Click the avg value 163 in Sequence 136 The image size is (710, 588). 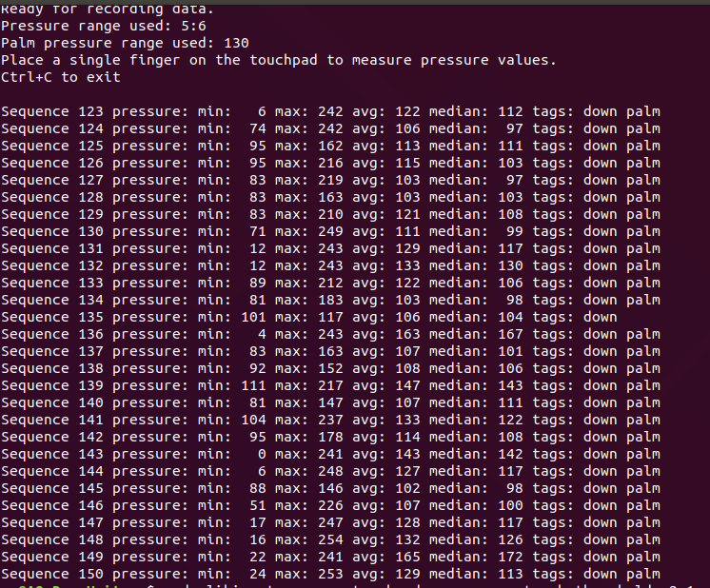pyautogui.click(x=406, y=334)
